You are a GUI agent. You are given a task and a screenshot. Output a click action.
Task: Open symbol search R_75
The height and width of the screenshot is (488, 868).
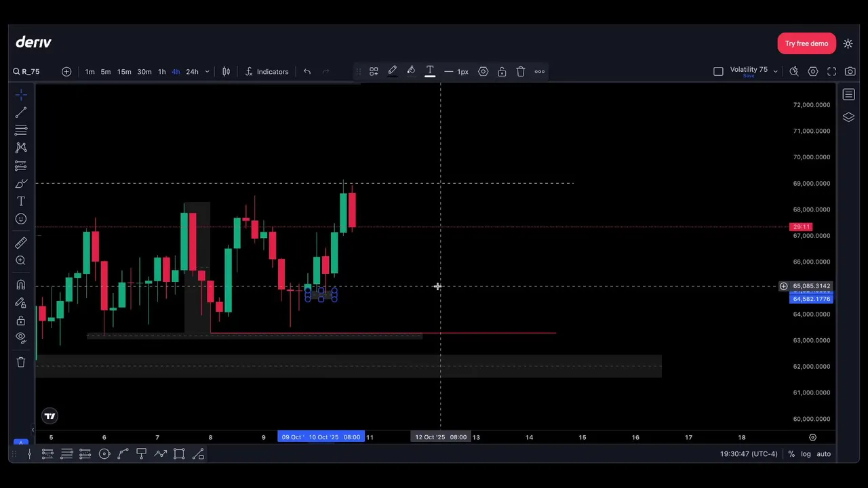(26, 72)
